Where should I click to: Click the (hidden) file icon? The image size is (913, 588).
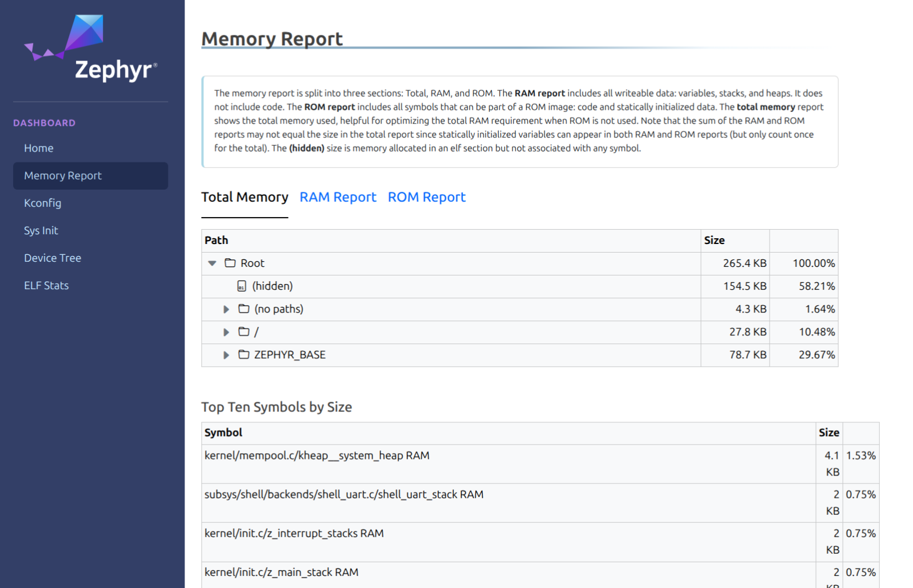tap(242, 286)
